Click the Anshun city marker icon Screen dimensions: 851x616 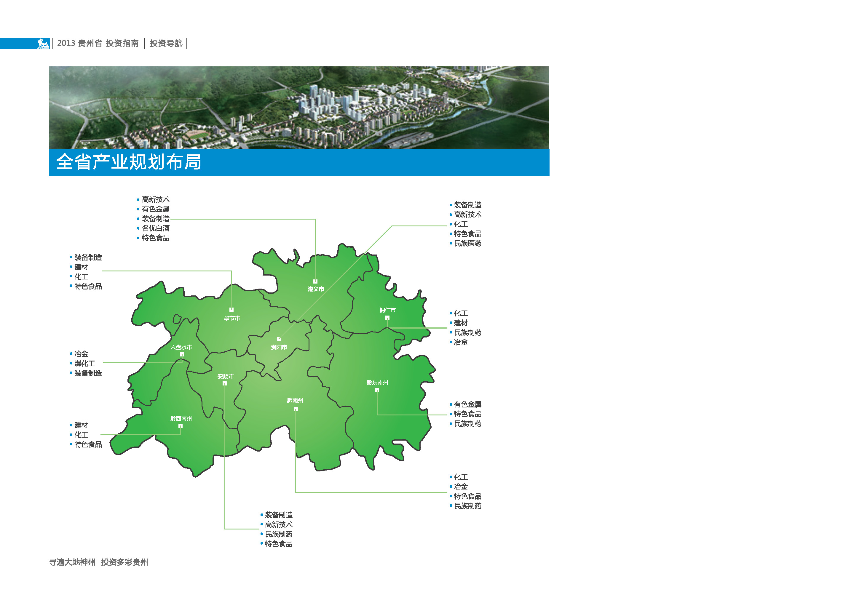224,383
